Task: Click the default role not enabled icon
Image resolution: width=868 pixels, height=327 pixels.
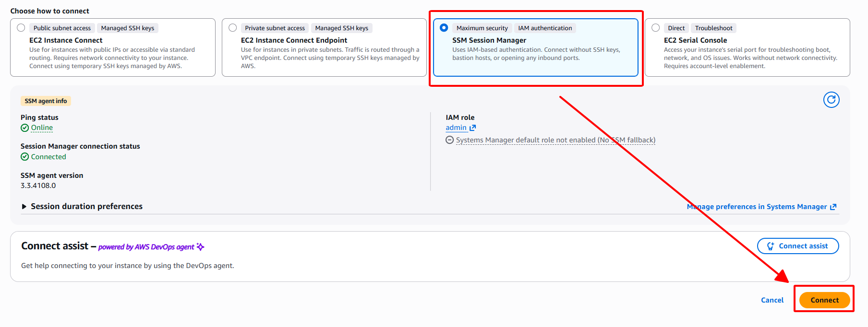Action: (449, 140)
